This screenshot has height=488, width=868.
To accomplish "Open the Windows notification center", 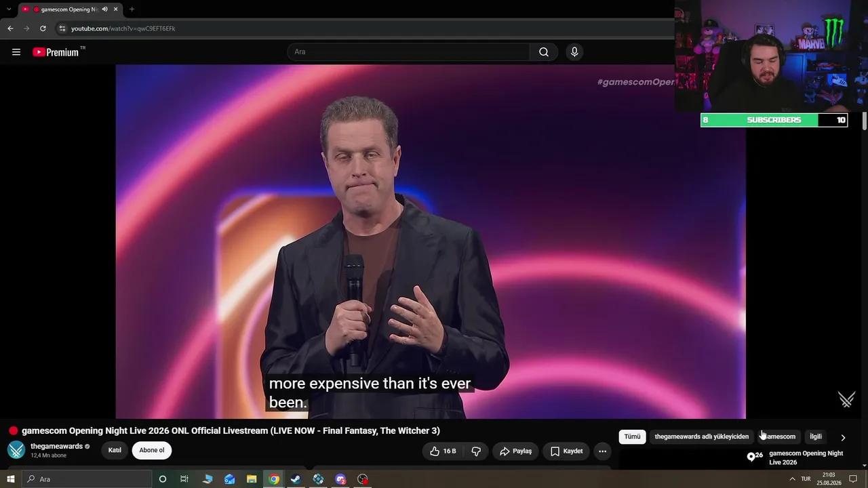I will [x=853, y=479].
